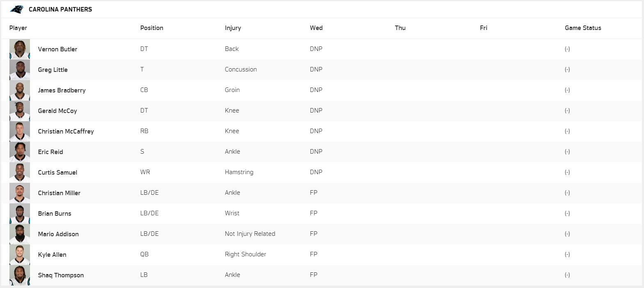Click the Carolina Panthers team logo
The width and height of the screenshot is (644, 288).
point(17,9)
